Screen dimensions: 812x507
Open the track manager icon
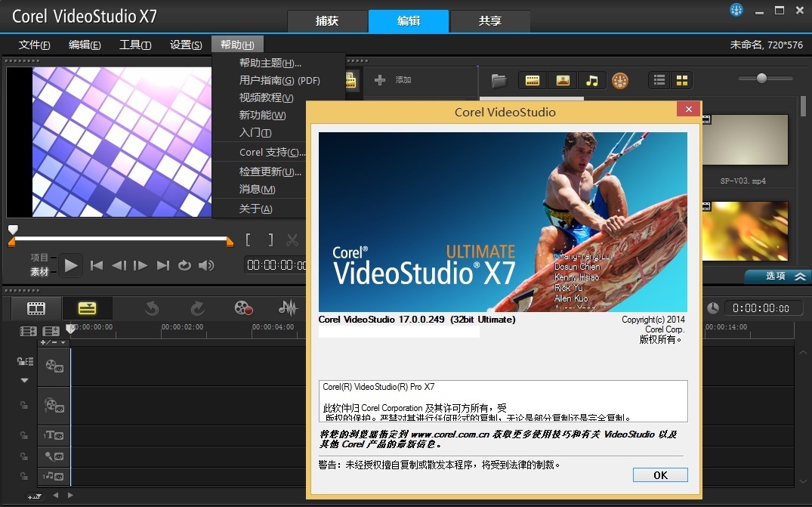[x=51, y=331]
